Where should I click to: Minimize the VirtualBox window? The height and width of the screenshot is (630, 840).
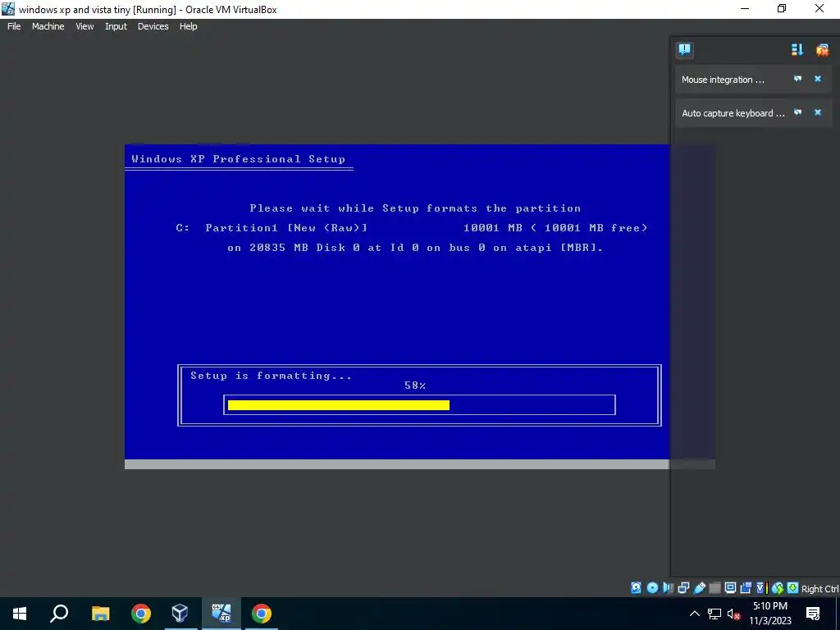745,8
